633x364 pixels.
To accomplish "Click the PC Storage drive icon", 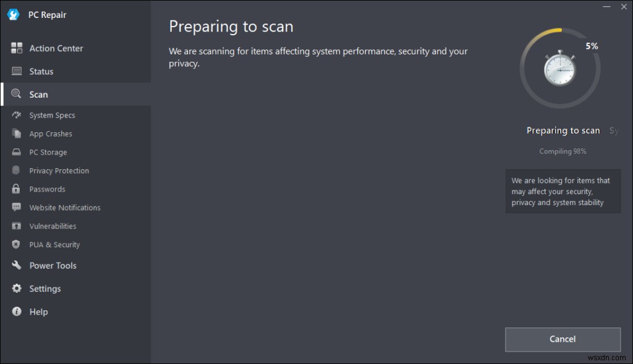I will (x=16, y=152).
